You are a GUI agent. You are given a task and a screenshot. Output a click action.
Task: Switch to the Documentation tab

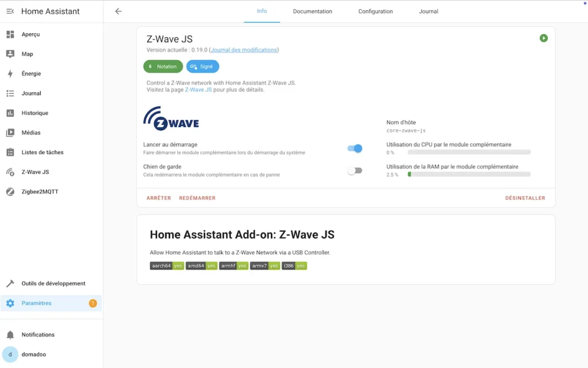312,11
